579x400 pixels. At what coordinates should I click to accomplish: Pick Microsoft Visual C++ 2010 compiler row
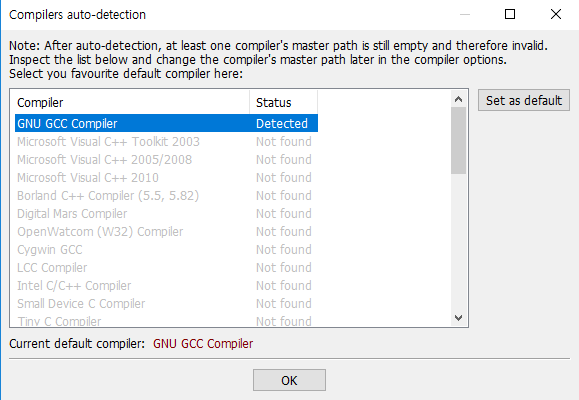tap(166, 178)
